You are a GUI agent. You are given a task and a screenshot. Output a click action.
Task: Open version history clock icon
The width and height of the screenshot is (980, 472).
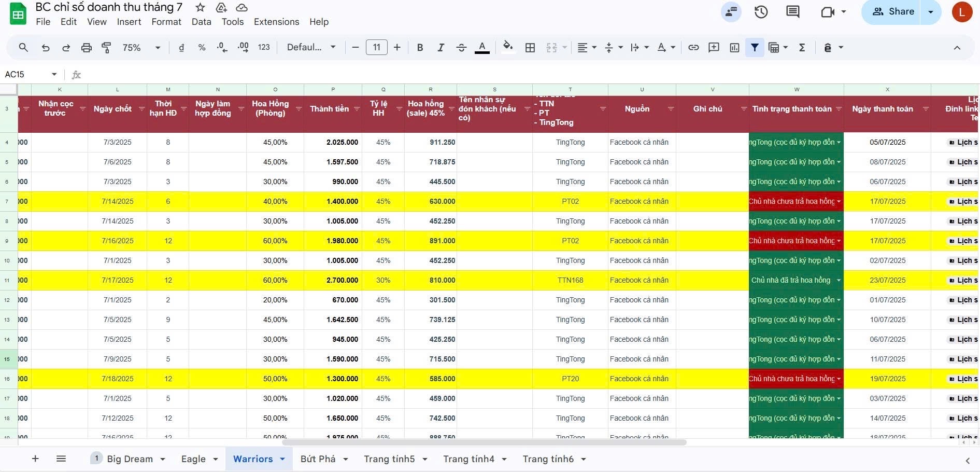pos(761,12)
